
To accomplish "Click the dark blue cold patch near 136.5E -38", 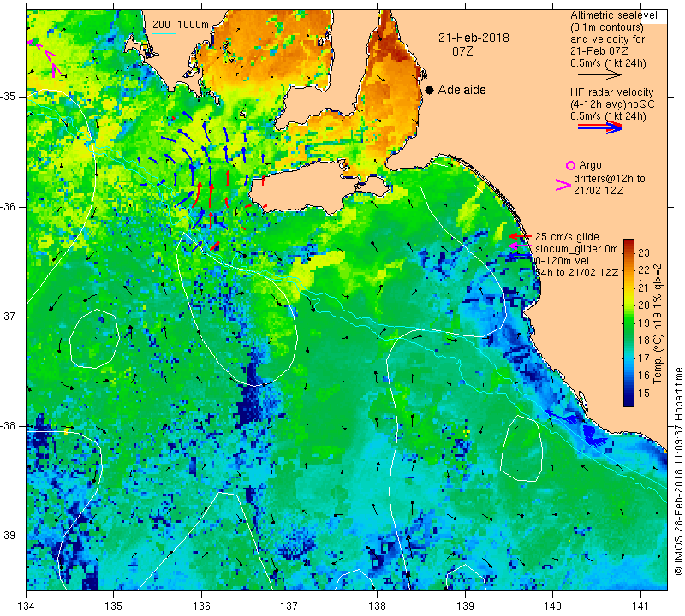I will pos(250,401).
